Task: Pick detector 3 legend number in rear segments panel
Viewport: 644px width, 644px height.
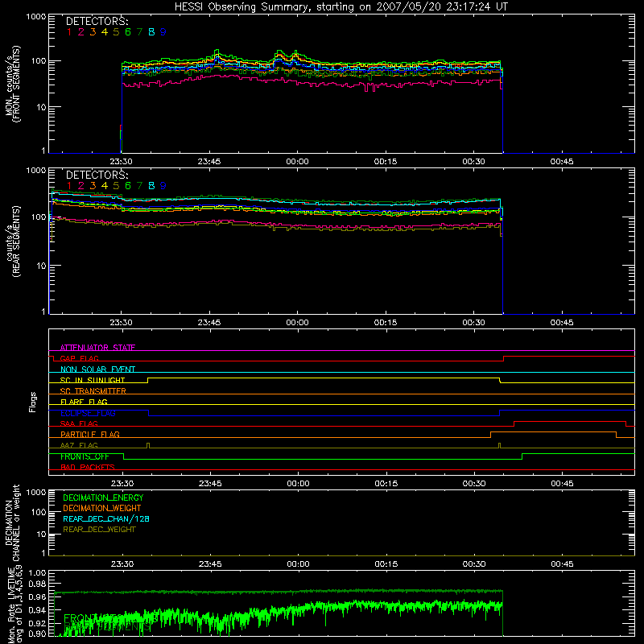Action: [x=93, y=186]
